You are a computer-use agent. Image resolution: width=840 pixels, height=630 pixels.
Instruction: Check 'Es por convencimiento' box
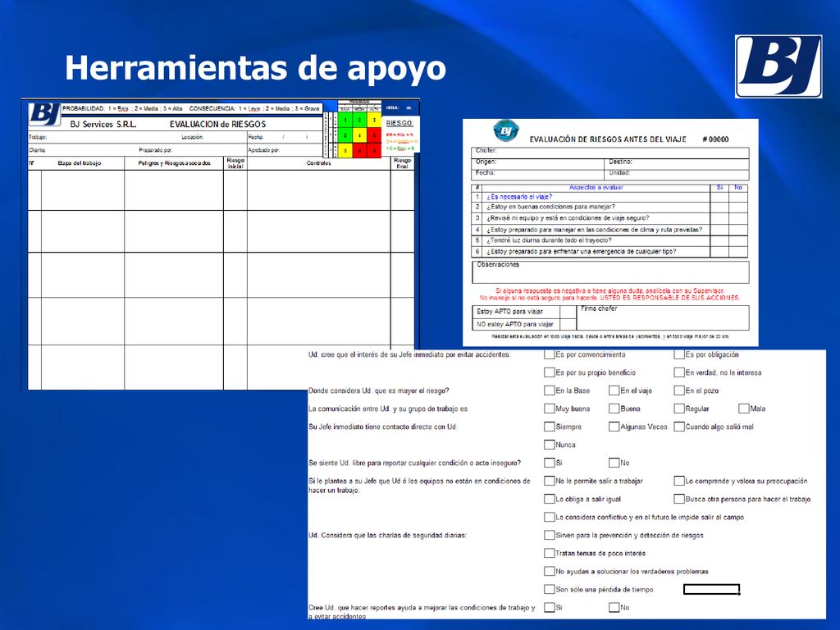[549, 354]
